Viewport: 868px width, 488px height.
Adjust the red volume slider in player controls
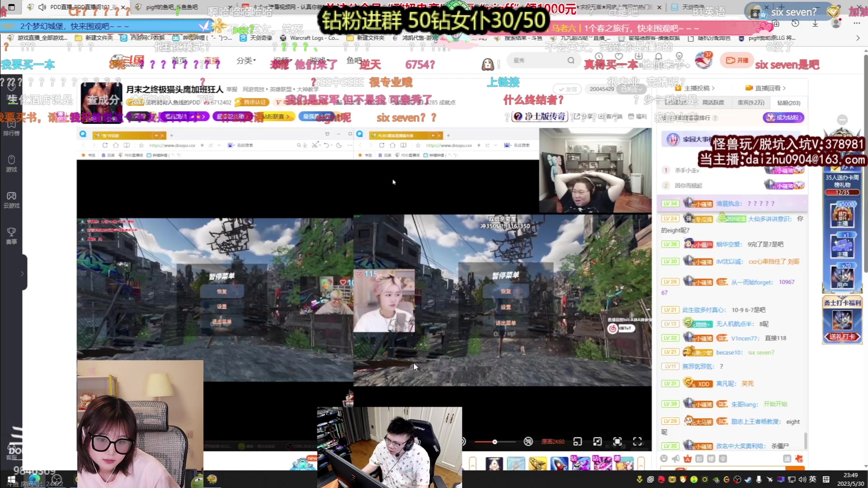coord(495,442)
